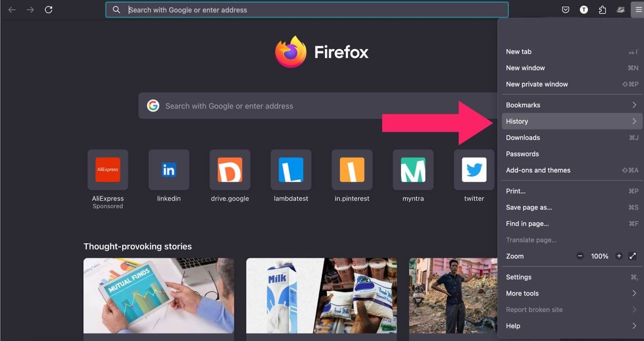Open Add-ons and themes
This screenshot has width=644, height=341.
(x=572, y=170)
